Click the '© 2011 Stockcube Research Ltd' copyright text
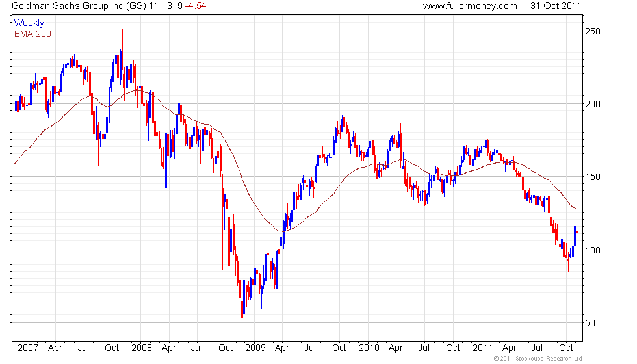637x364 pixels. point(538,358)
